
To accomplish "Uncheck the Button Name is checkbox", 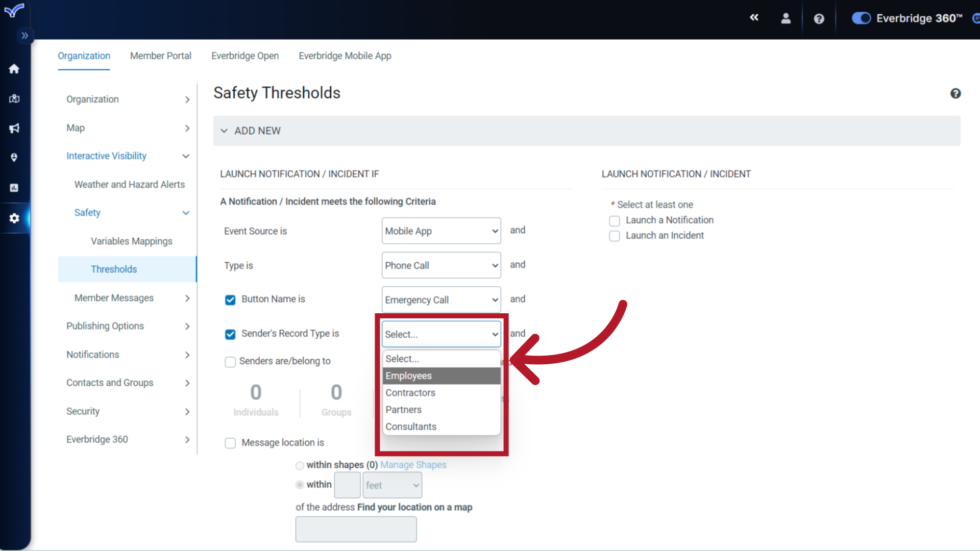I will [x=230, y=300].
